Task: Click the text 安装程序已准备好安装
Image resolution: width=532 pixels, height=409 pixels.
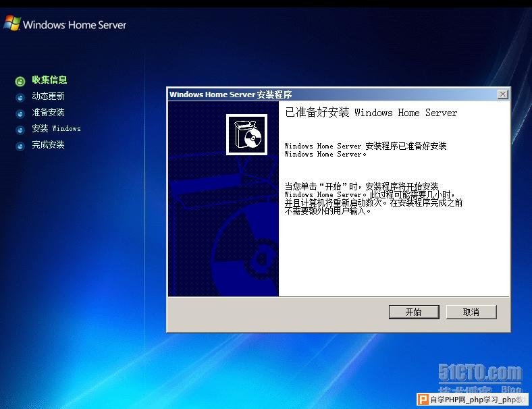Action: click(x=406, y=146)
